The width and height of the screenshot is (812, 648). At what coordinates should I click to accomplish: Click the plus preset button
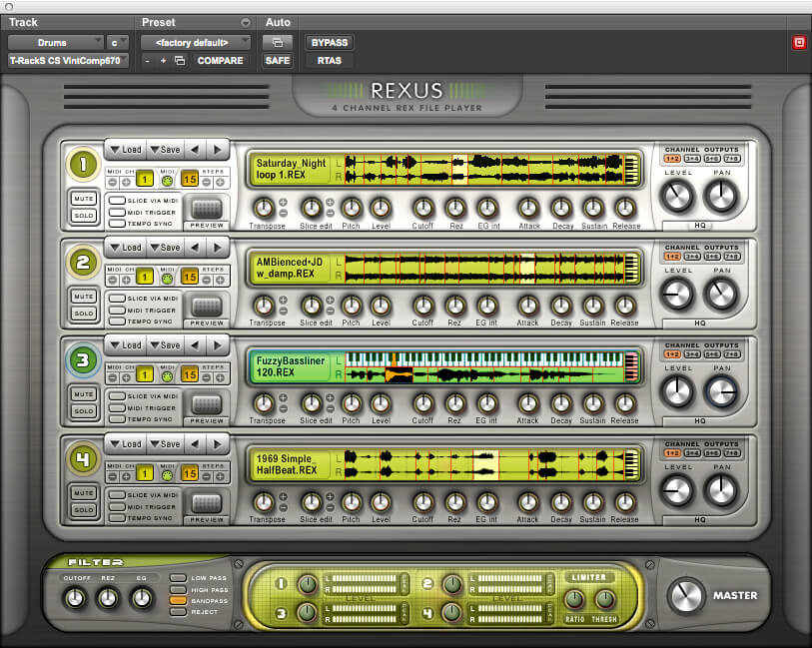(x=163, y=61)
